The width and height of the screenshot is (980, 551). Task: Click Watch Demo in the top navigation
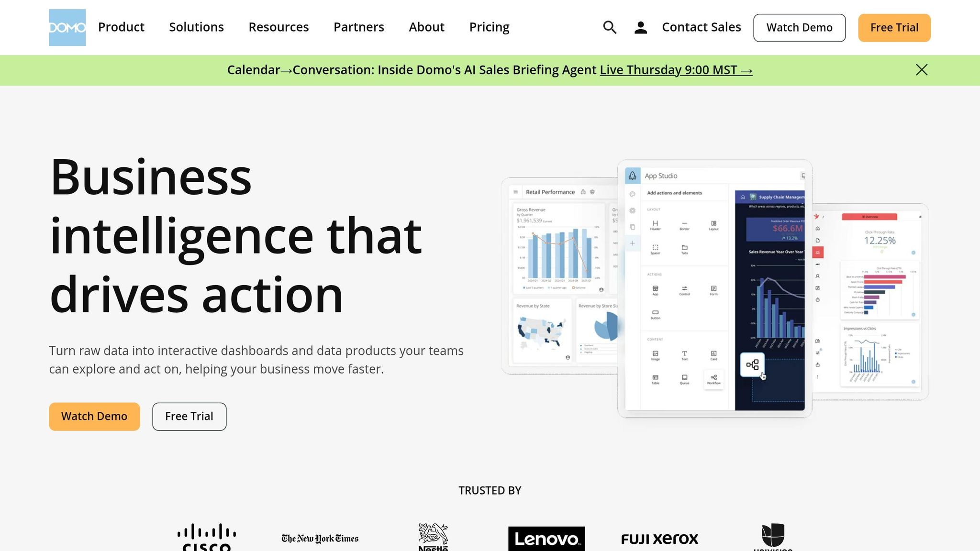pos(800,28)
